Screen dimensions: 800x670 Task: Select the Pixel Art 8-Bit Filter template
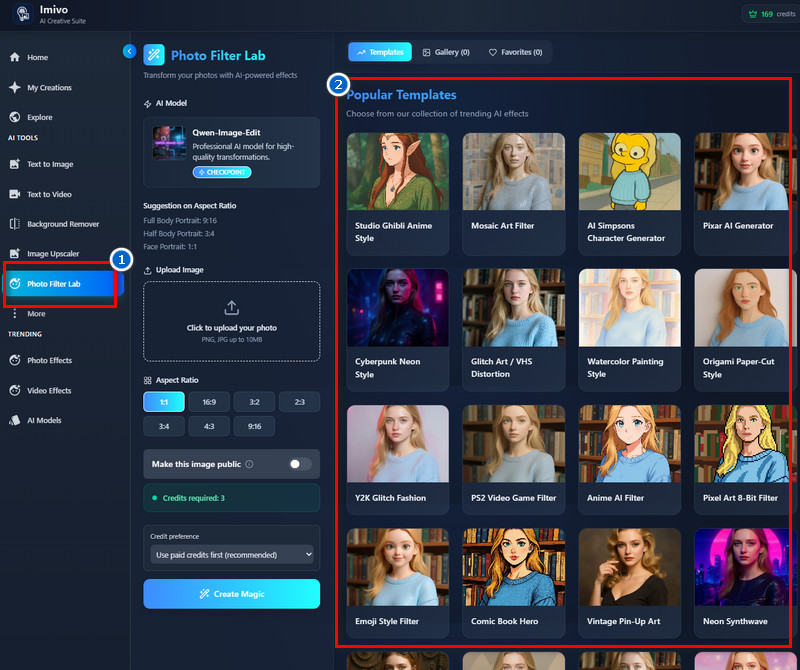745,460
